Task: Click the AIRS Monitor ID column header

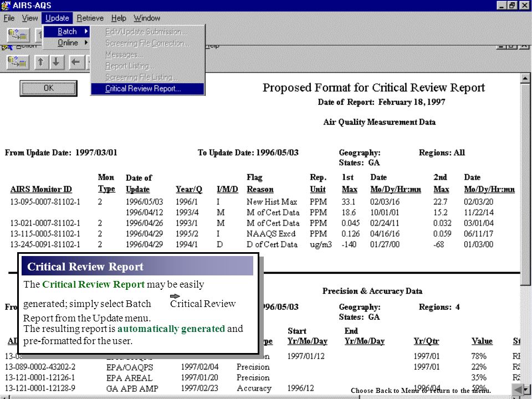Action: point(41,190)
